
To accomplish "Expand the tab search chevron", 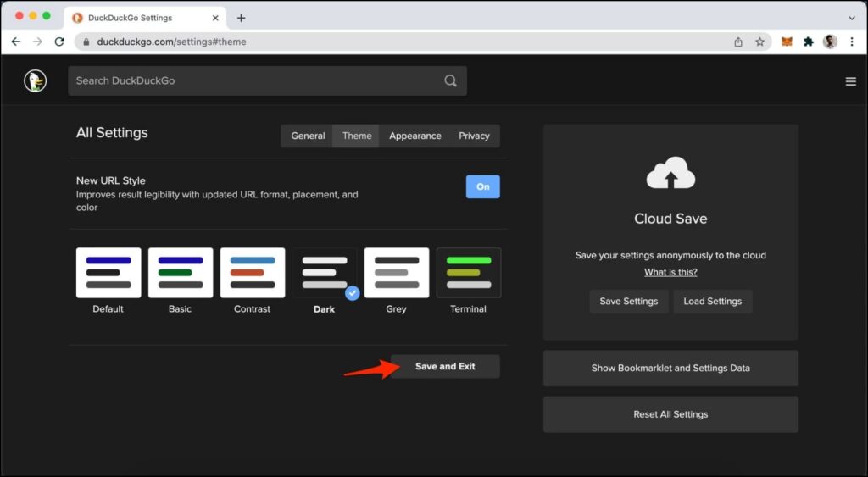I will click(x=851, y=18).
